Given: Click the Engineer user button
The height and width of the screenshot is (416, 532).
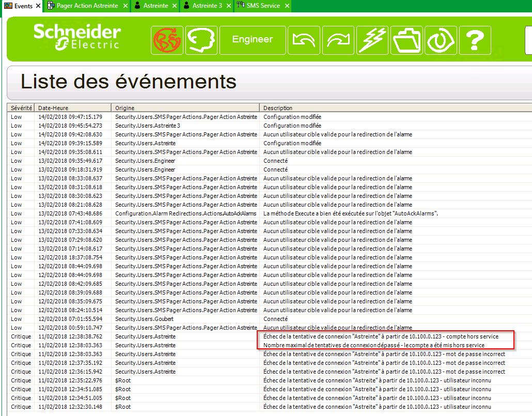Looking at the screenshot, I should pos(252,40).
